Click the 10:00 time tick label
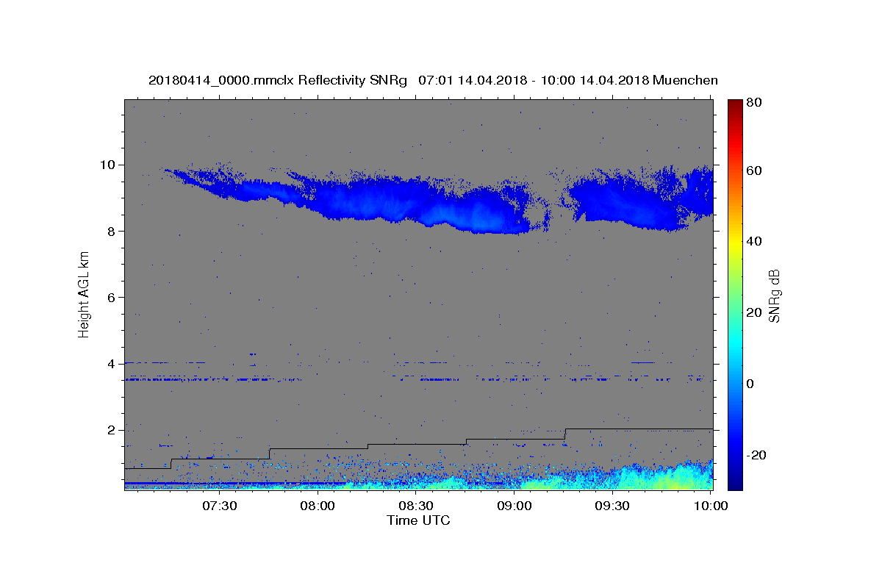 coord(711,506)
